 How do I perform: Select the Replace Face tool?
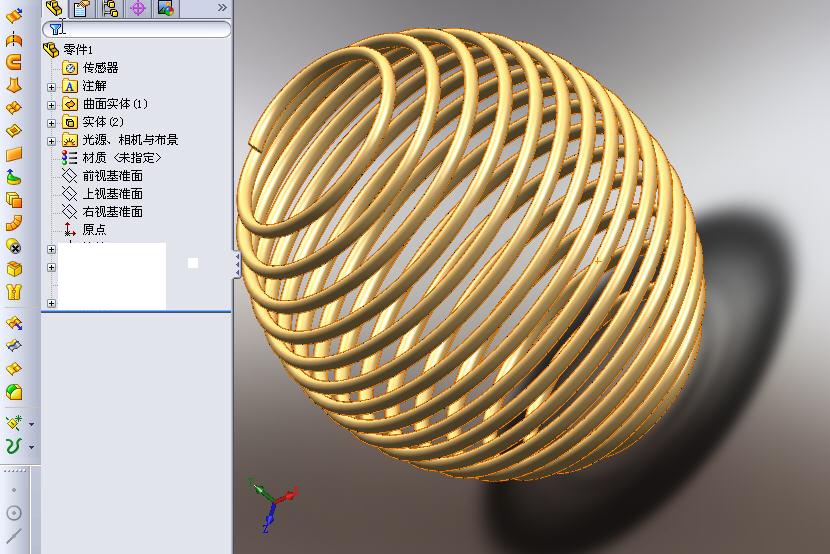(14, 269)
